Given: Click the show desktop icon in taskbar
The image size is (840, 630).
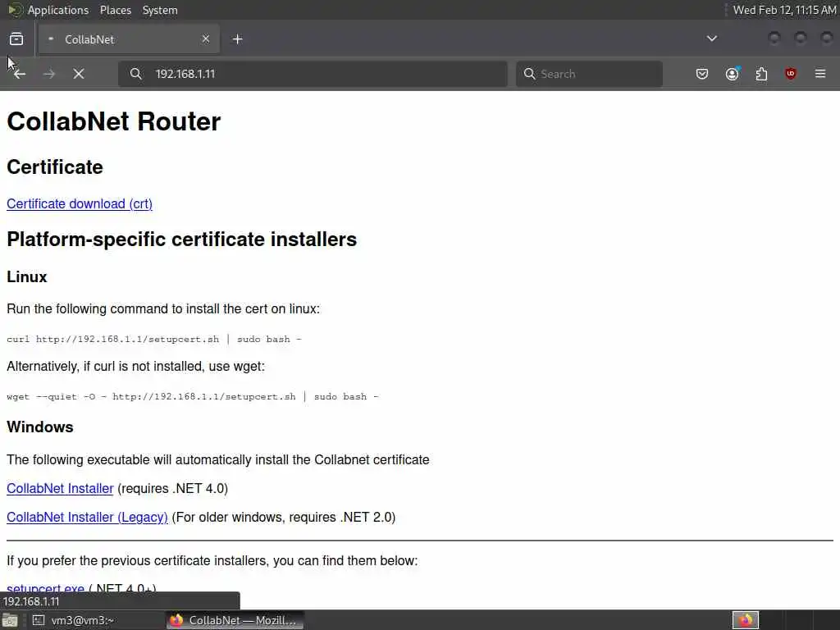Looking at the screenshot, I should click(x=10, y=620).
